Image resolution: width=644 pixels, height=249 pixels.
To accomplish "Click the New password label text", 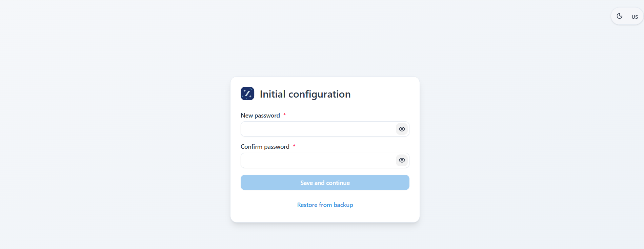I will tap(260, 116).
